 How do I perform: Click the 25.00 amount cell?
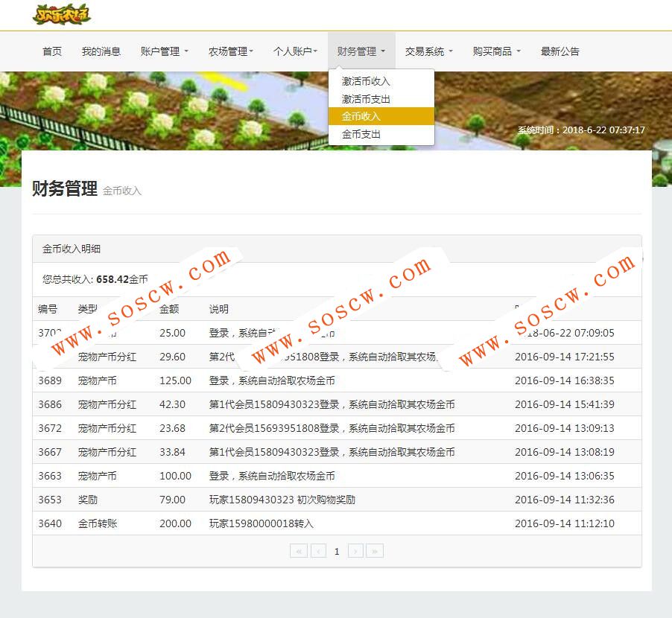point(172,333)
